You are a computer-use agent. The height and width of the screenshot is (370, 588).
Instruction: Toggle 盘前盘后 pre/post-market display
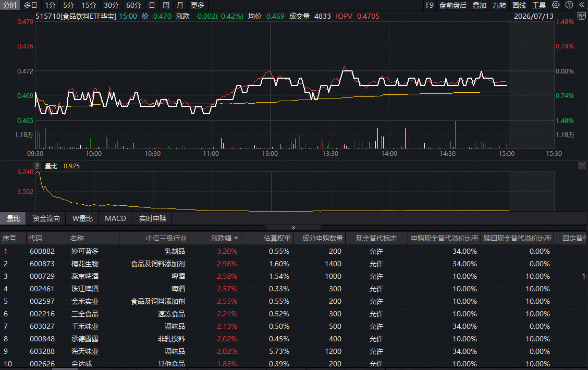point(453,5)
